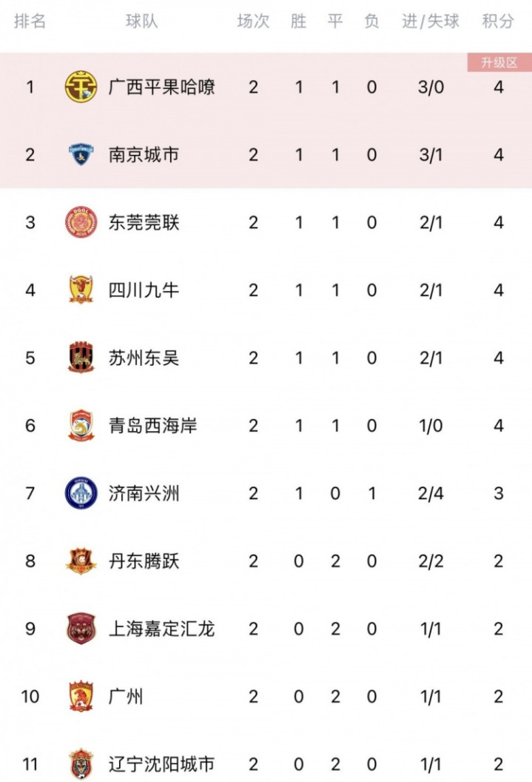Click the 辽宁沈阳城市 team name
The width and height of the screenshot is (532, 782).
point(162,764)
